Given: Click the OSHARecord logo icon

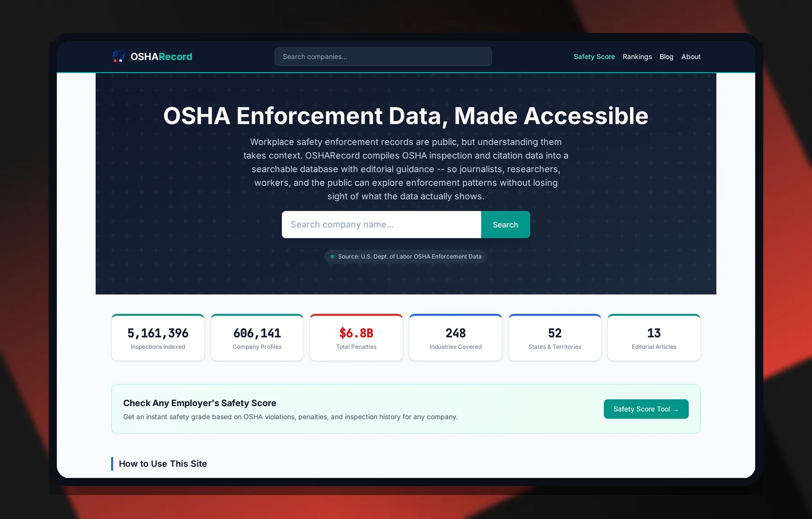Looking at the screenshot, I should pyautogui.click(x=118, y=56).
